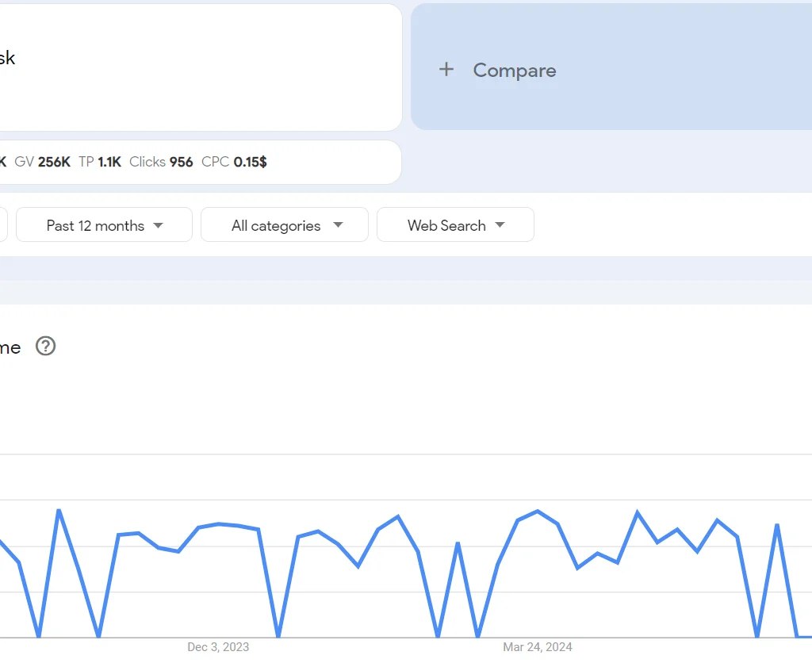
Task: Click the lowest dip on the trend graph
Action: [278, 634]
